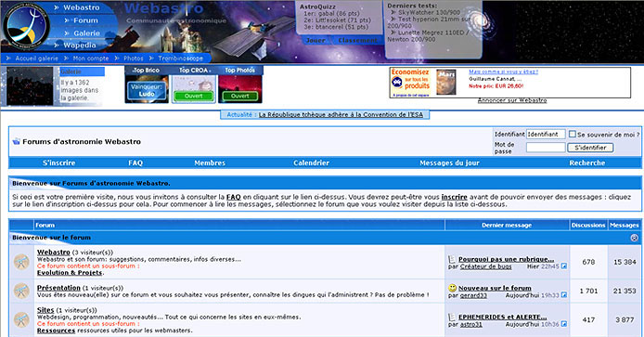Screen dimensions: 644x337
Task: Enable the Se souvenir de moi checkbox
Action: click(573, 134)
